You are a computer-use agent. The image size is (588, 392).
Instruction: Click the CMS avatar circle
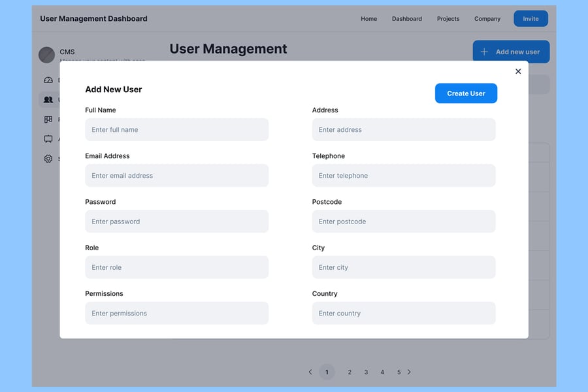46,55
